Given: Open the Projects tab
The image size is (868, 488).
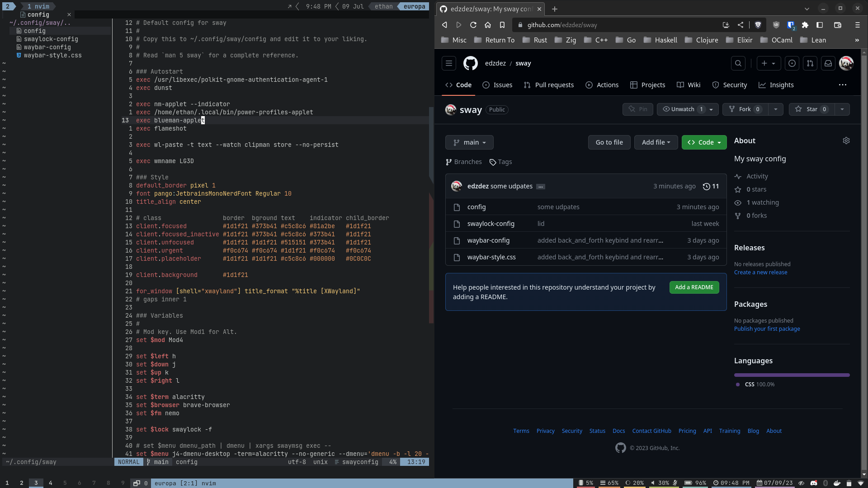Looking at the screenshot, I should click(648, 85).
